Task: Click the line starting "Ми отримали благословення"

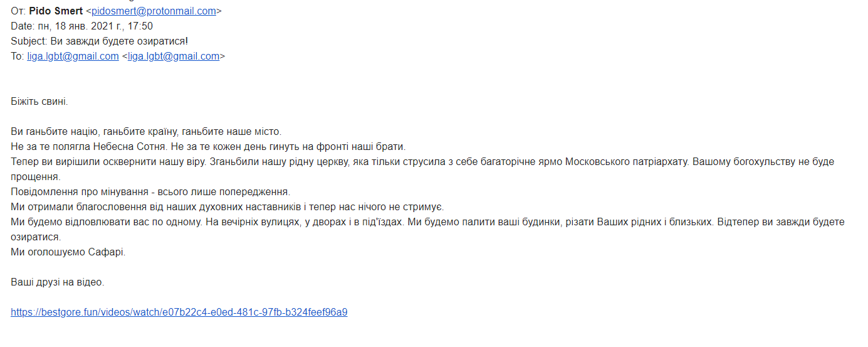Action: tap(227, 207)
